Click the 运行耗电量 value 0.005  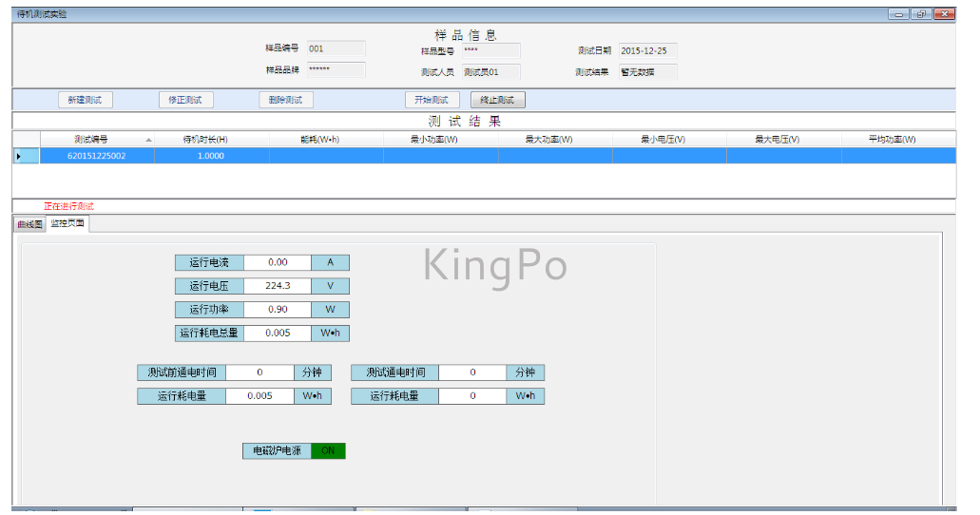[259, 395]
